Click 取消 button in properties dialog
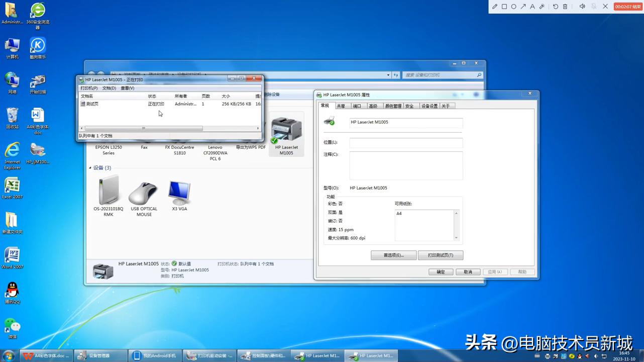Image resolution: width=644 pixels, height=362 pixels. point(468,272)
